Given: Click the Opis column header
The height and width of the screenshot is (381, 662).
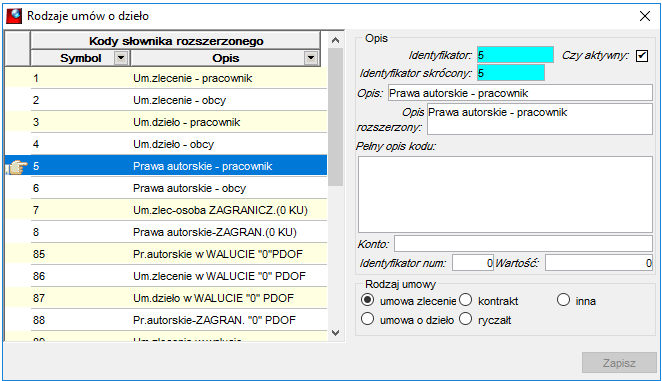Looking at the screenshot, I should click(225, 58).
